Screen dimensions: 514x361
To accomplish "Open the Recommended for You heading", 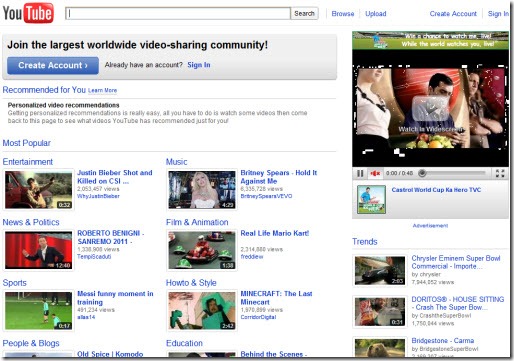I will [44, 90].
